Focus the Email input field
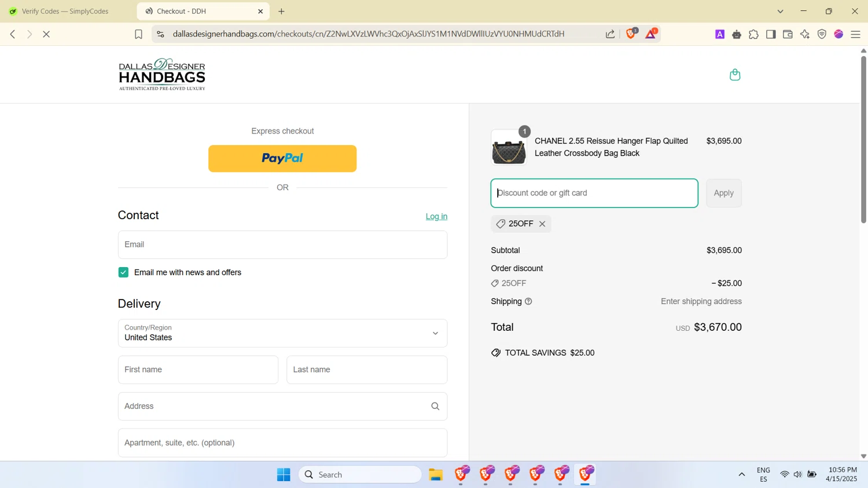This screenshot has height=488, width=868. (282, 245)
